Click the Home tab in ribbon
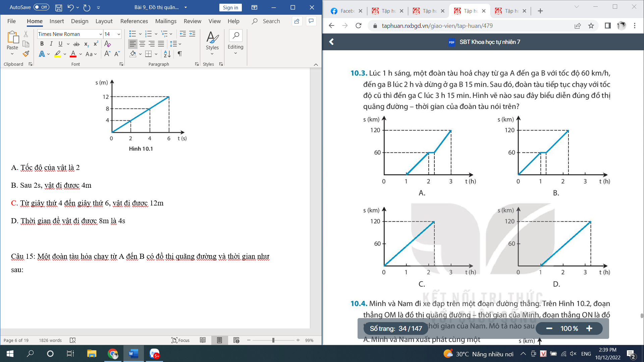 34,21
